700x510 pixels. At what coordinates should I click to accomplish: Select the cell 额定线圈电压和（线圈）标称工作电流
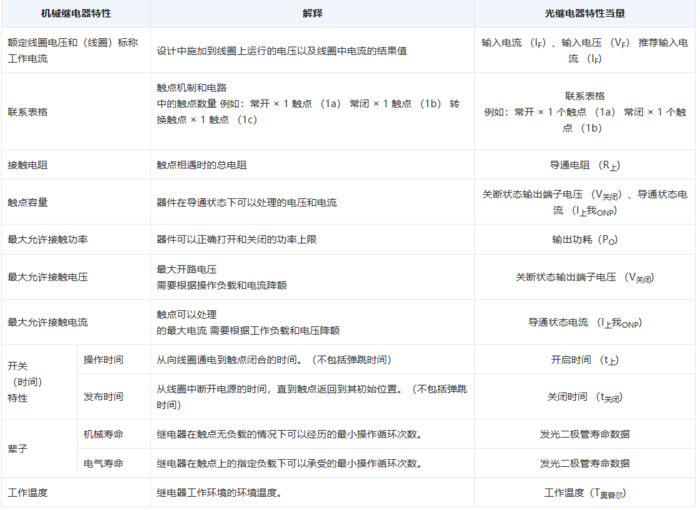[76, 50]
